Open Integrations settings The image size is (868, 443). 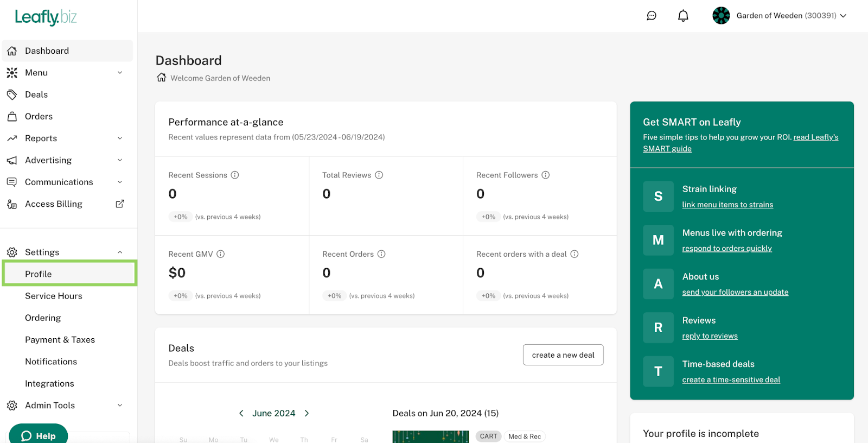tap(49, 384)
